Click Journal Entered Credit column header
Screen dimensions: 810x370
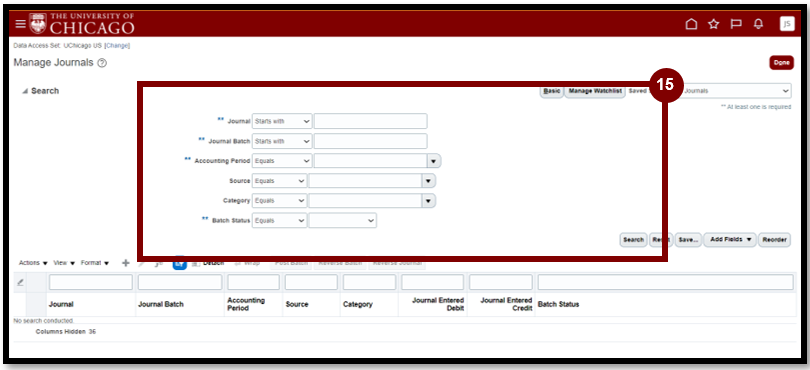pyautogui.click(x=506, y=304)
